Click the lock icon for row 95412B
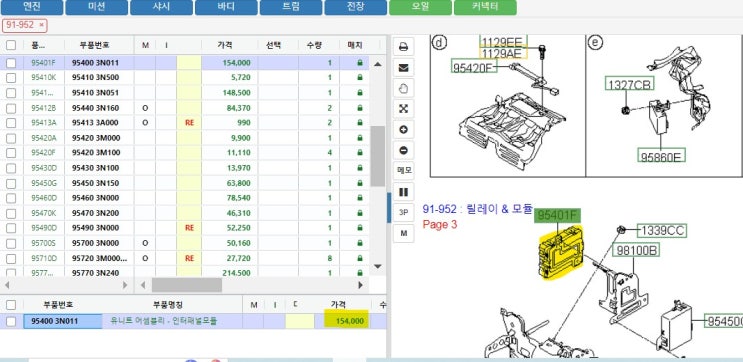Viewport: 743px width, 362px height. 360,108
